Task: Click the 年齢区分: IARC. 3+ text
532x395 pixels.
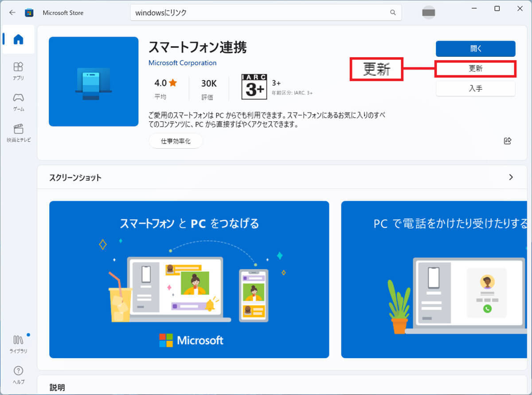Action: (x=292, y=93)
